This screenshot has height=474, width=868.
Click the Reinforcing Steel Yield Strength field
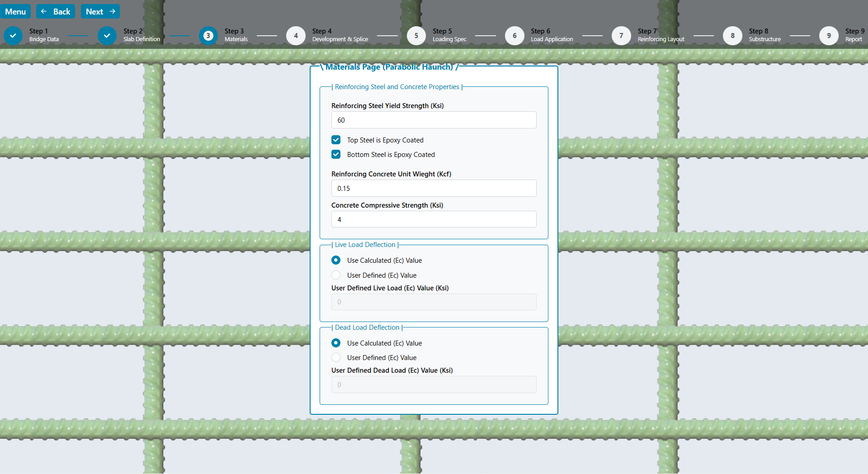point(434,120)
